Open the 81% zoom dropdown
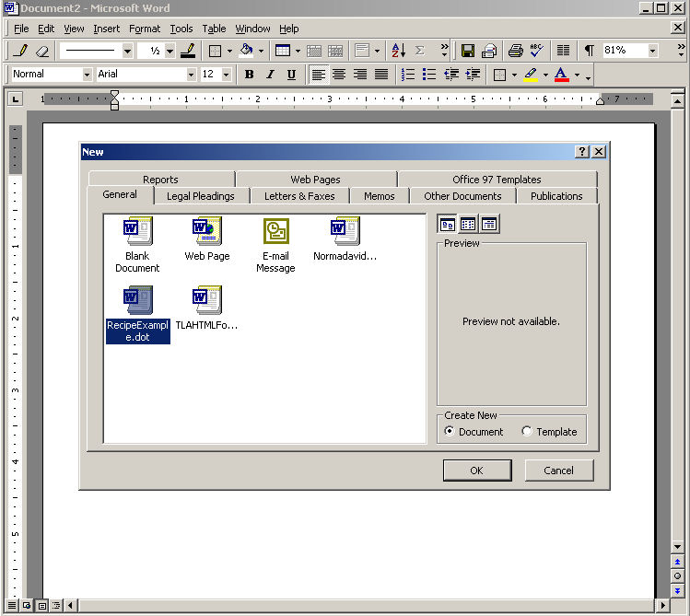 (652, 51)
